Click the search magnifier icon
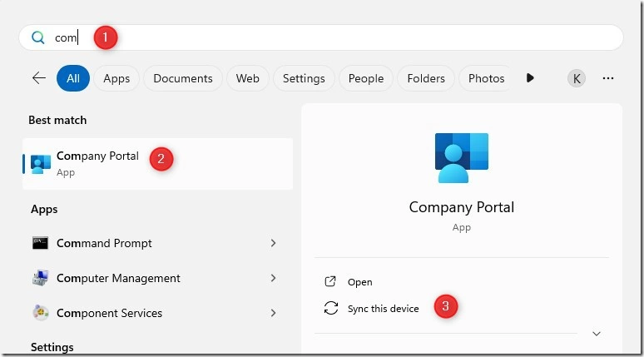 (x=37, y=37)
